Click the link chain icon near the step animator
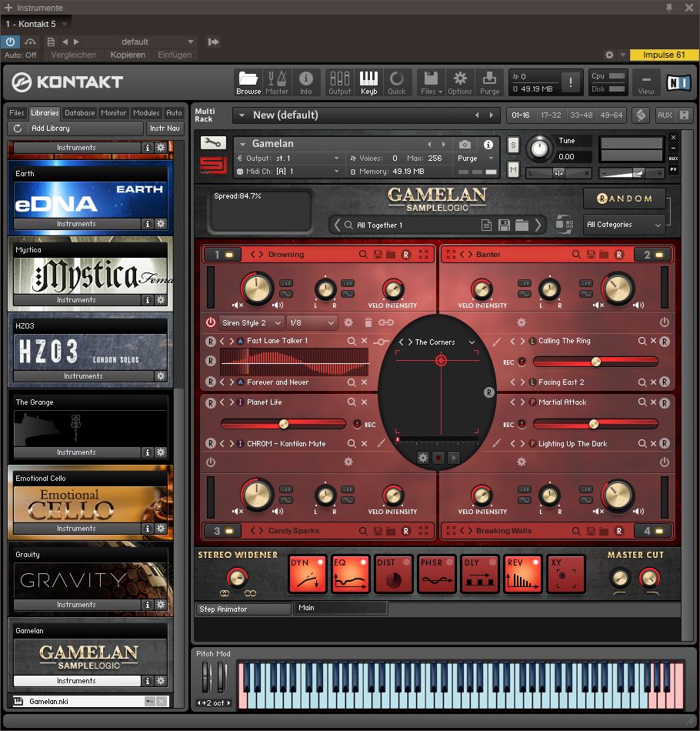700x731 pixels. click(x=386, y=322)
